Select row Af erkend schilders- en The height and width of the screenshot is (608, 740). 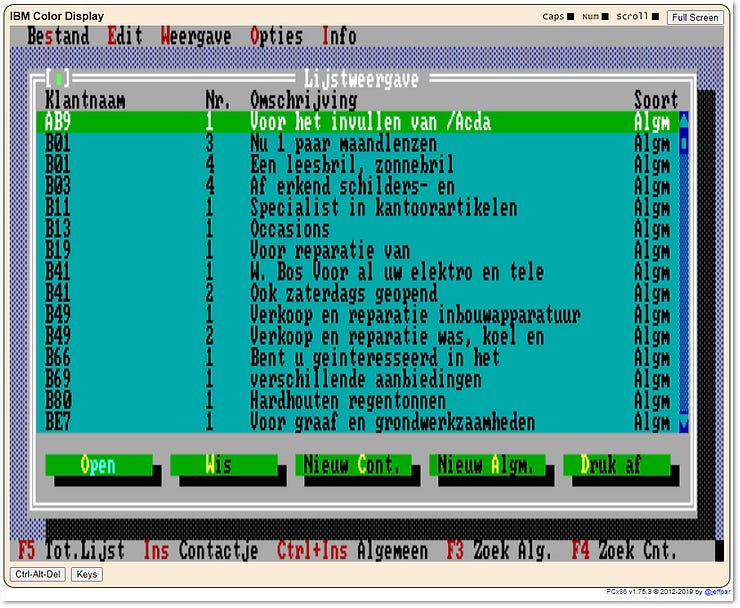click(357, 186)
